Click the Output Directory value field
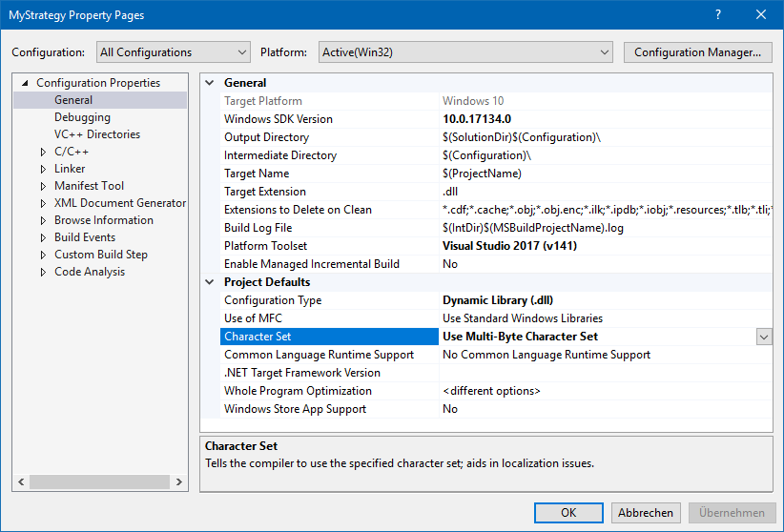Image resolution: width=784 pixels, height=532 pixels. [x=521, y=137]
